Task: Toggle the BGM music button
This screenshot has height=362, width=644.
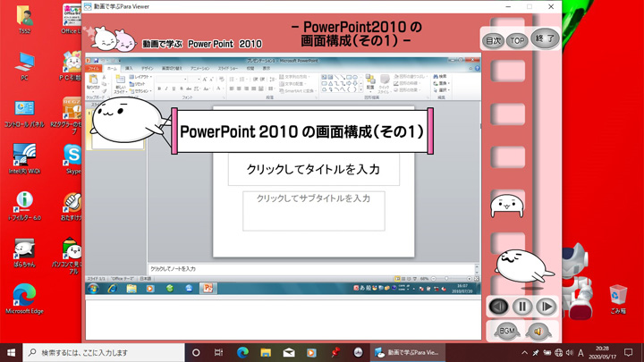Action: tap(507, 331)
